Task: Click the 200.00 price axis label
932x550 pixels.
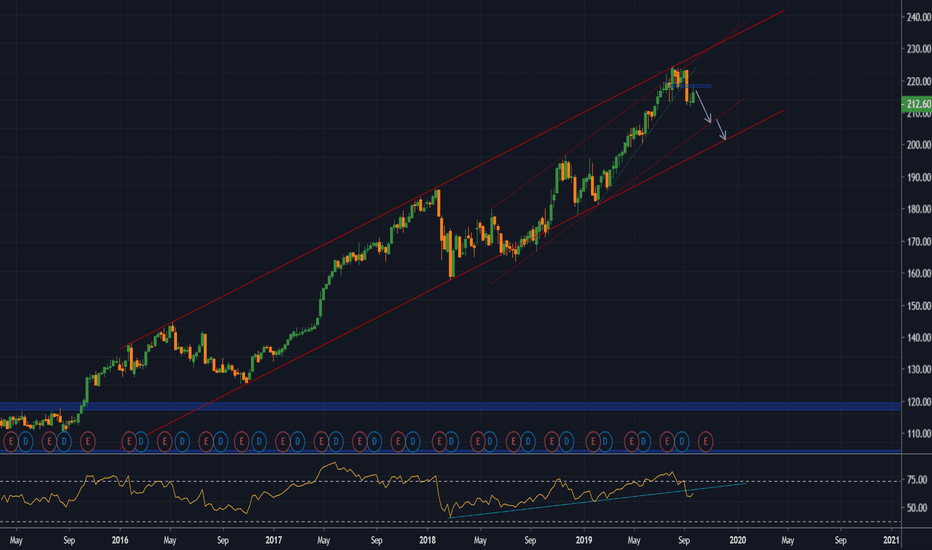Action: click(918, 145)
